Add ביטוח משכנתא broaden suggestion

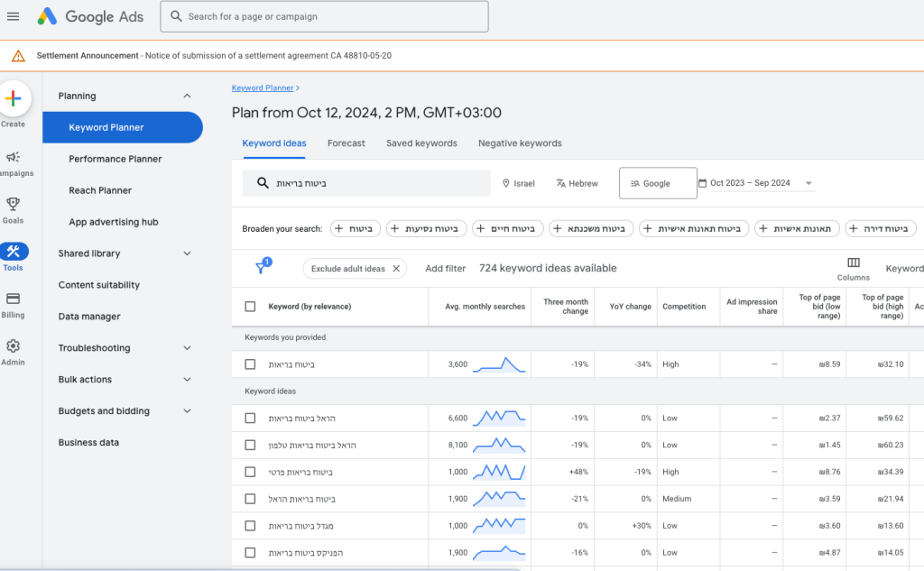pyautogui.click(x=591, y=228)
